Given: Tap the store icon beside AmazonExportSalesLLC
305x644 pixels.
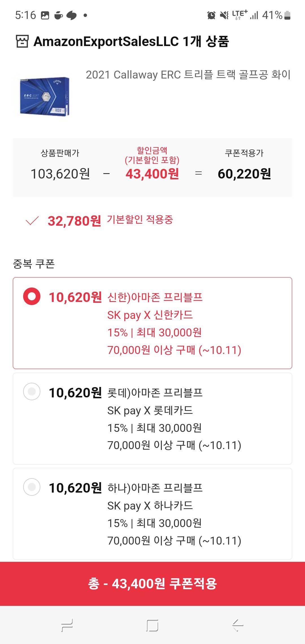Looking at the screenshot, I should click(x=22, y=42).
